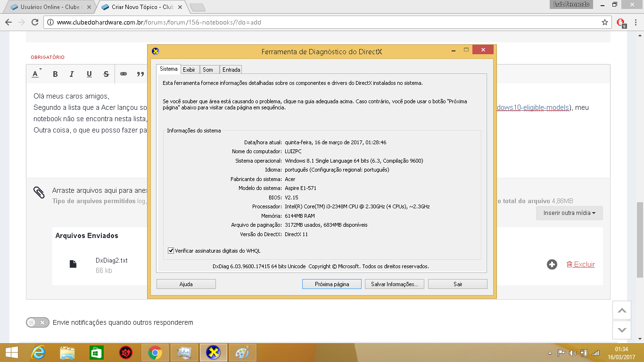Switch to the Exibir tab in DirectX dialog
644x362 pixels.
[x=189, y=69]
